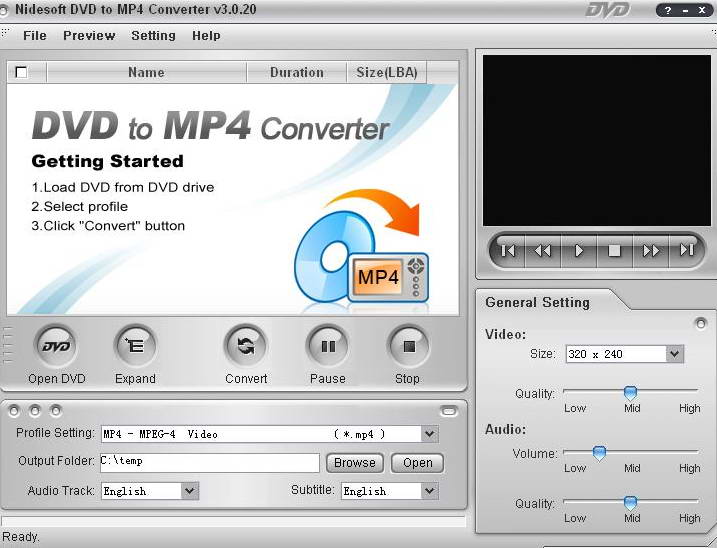Expand the Audio Track dropdown
Viewport: 717px width, 548px height.
(189, 491)
